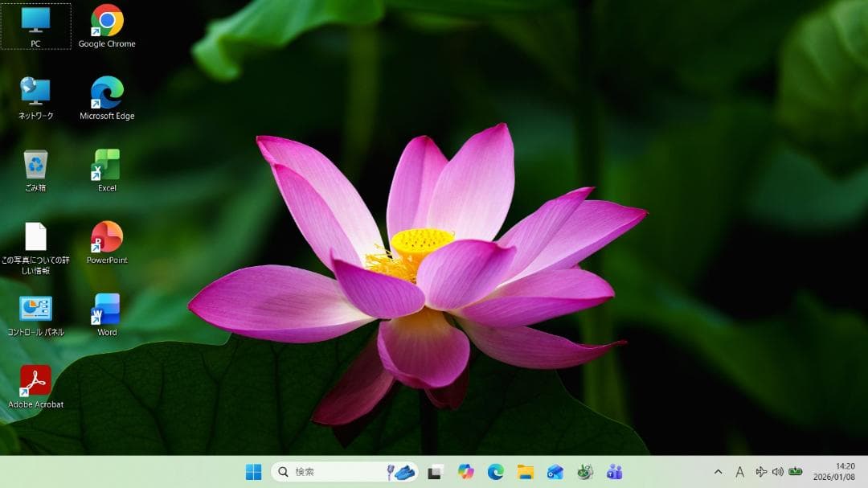Open Task View on the taskbar
868x488 pixels.
(434, 473)
